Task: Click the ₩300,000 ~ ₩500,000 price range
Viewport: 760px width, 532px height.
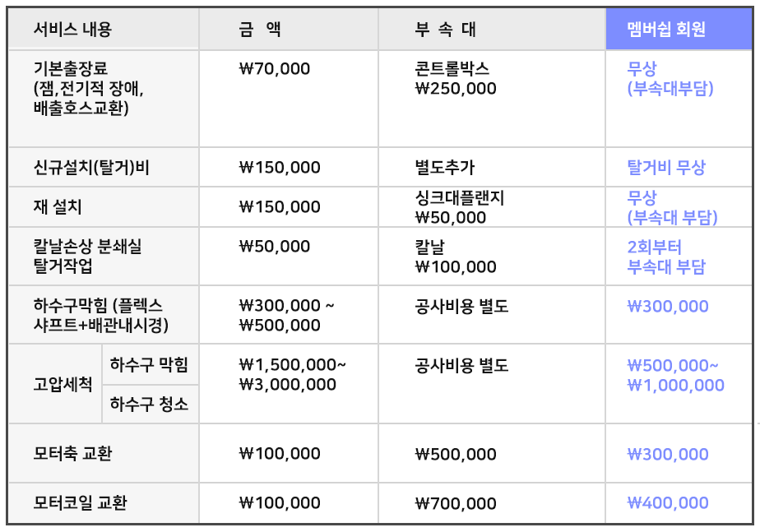Action: coord(286,316)
